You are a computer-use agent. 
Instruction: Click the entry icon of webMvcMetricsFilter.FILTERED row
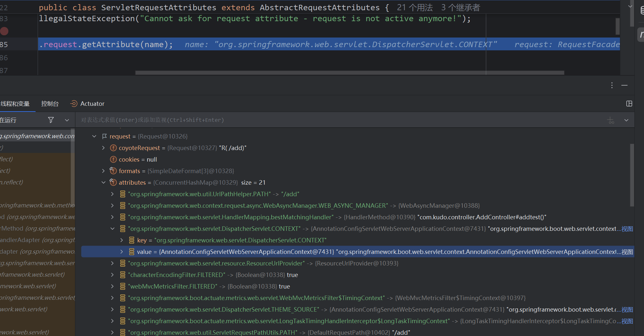tap(122, 286)
